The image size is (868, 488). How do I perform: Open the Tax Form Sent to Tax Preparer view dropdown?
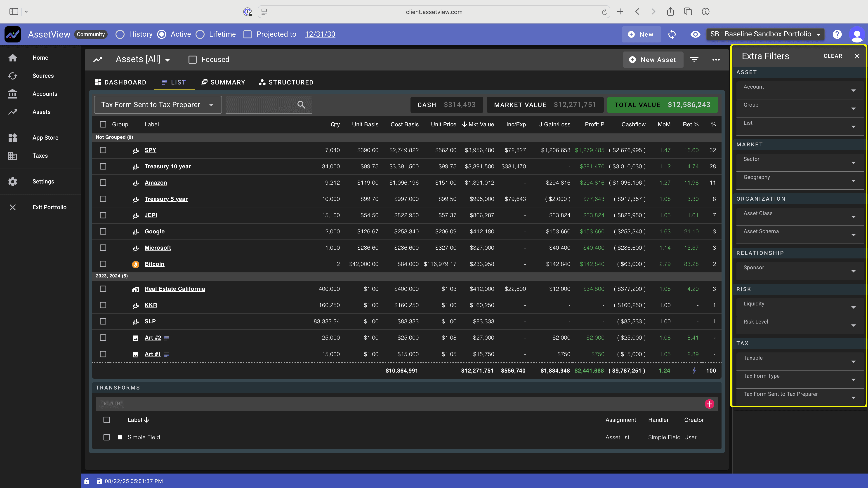157,105
